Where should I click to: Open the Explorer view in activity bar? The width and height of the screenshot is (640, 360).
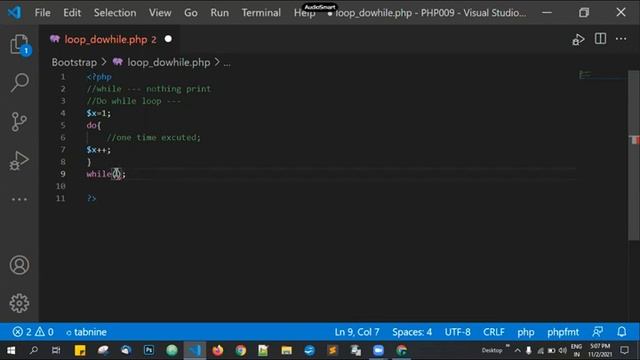click(19, 44)
